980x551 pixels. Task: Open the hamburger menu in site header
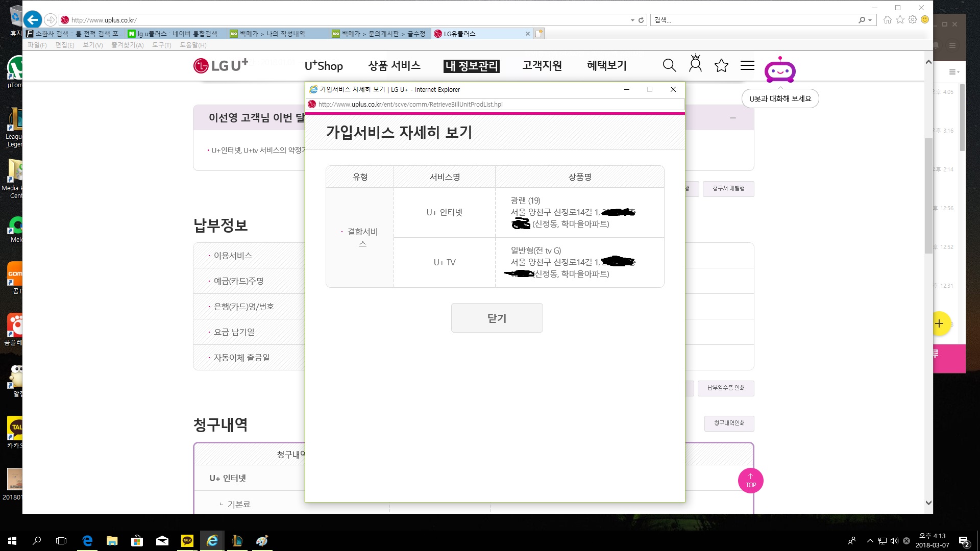(747, 65)
